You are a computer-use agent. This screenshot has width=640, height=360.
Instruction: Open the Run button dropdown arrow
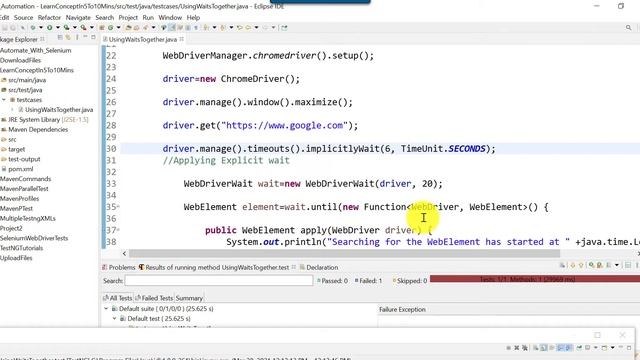(58, 27)
